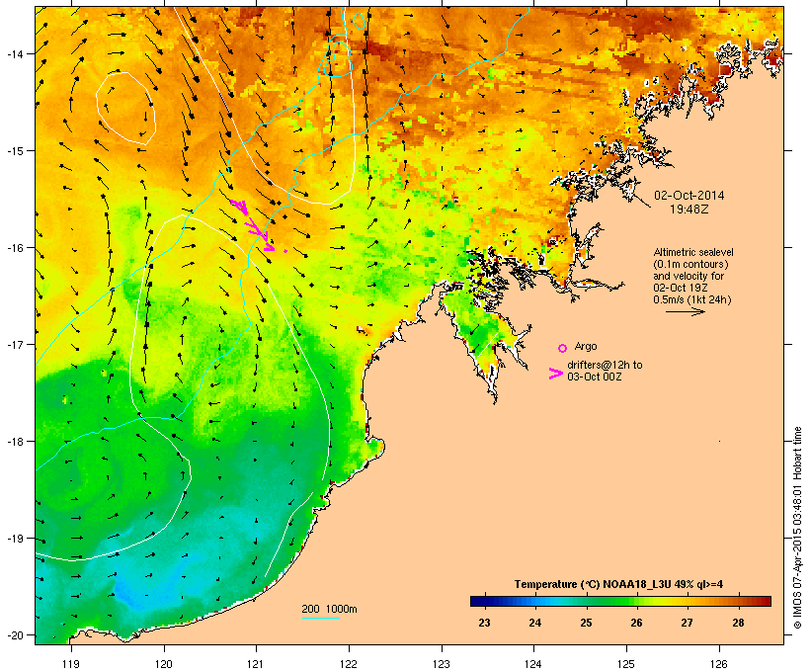Viewport: 810px width, 672px height.
Task: Click the date text 02-Oct-2014
Action: click(x=689, y=196)
